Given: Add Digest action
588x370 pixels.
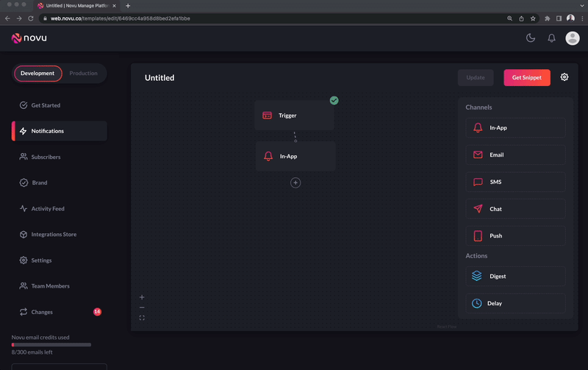Looking at the screenshot, I should (516, 276).
